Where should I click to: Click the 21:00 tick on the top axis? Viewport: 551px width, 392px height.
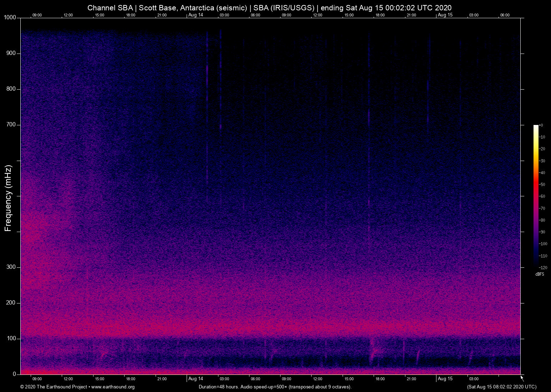[162, 15]
